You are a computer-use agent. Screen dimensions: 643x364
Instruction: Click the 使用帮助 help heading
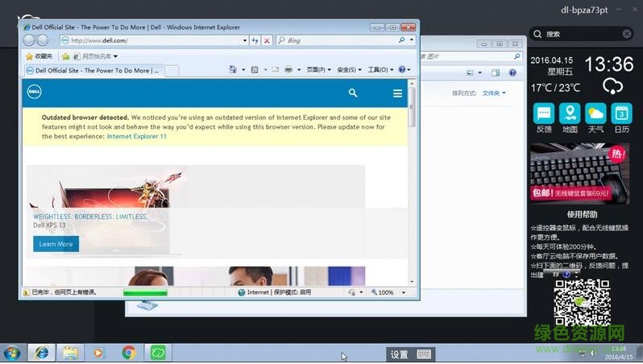pos(582,214)
